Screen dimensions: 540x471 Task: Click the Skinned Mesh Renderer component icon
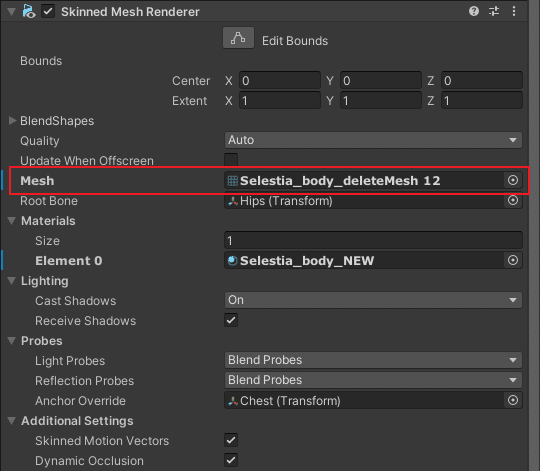coord(29,11)
